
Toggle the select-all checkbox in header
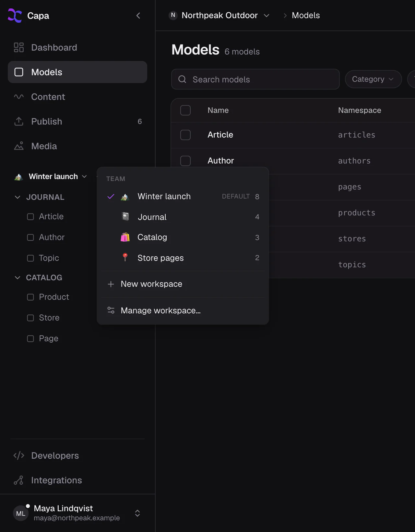(x=185, y=110)
